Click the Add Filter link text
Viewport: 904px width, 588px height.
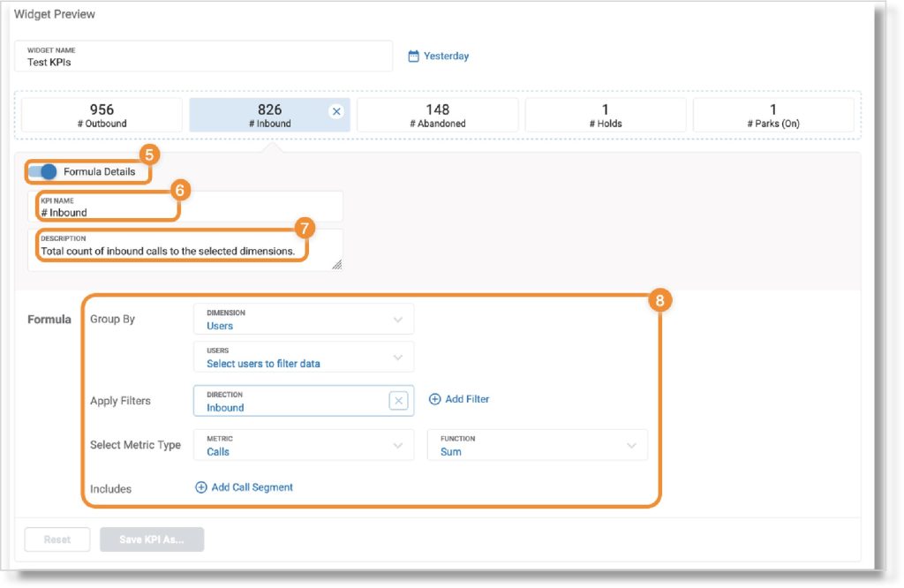pyautogui.click(x=467, y=399)
